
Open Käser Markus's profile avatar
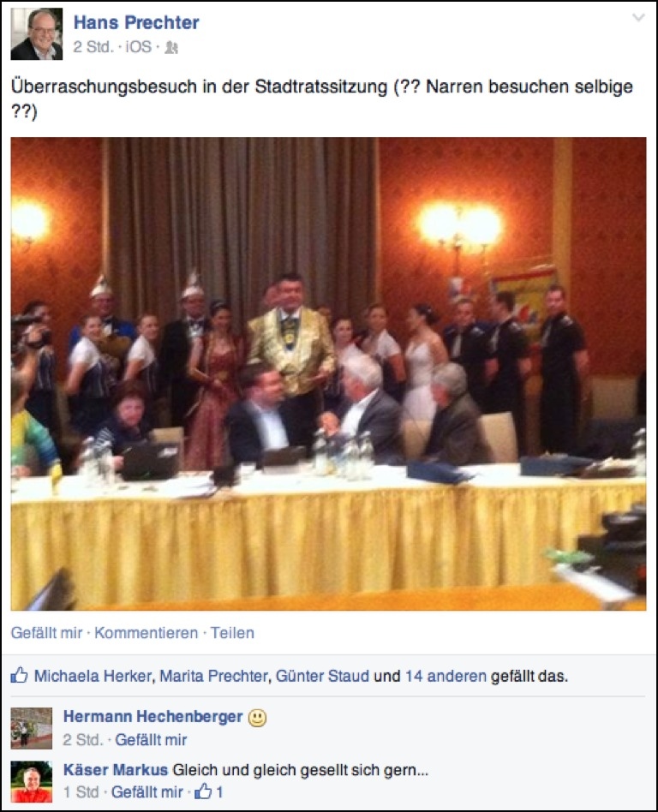coord(32,781)
